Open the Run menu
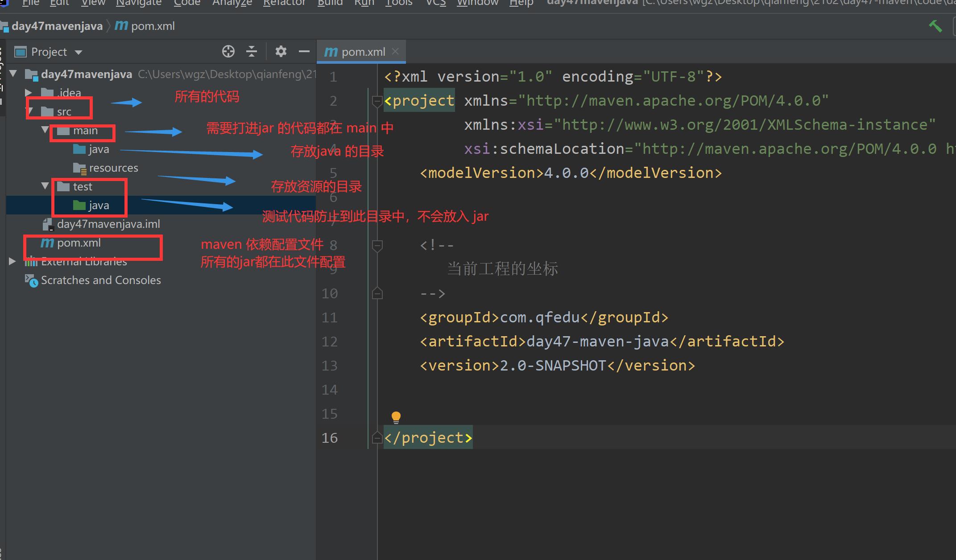 364,3
